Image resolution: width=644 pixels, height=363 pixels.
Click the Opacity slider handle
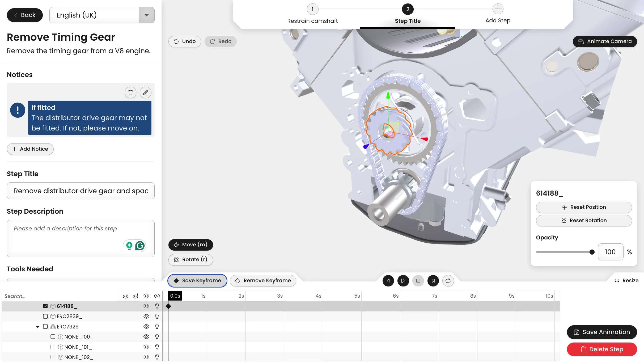pyautogui.click(x=592, y=252)
